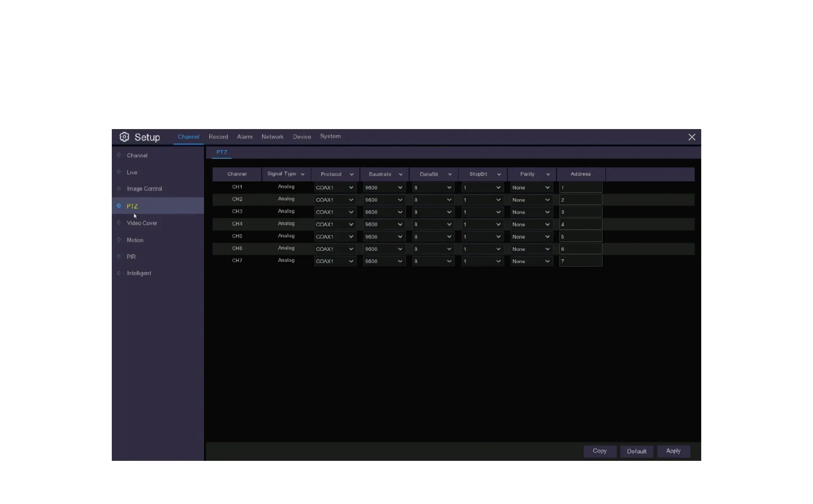Close the Setup window with X
The image size is (813, 504).
(691, 137)
